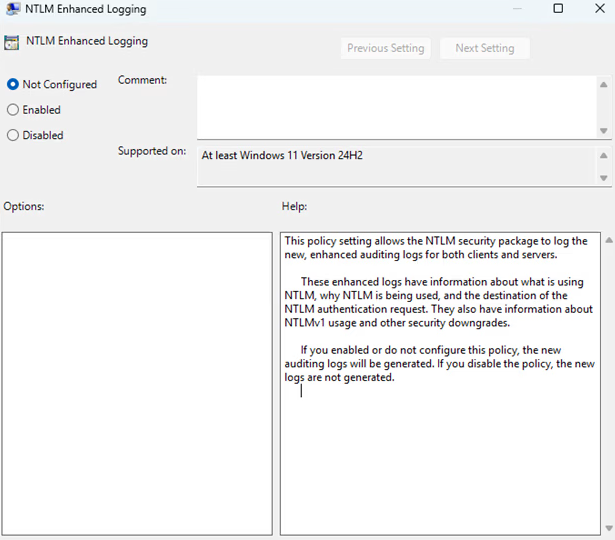The image size is (615, 540).
Task: Focus the Comment text box
Action: click(395, 106)
